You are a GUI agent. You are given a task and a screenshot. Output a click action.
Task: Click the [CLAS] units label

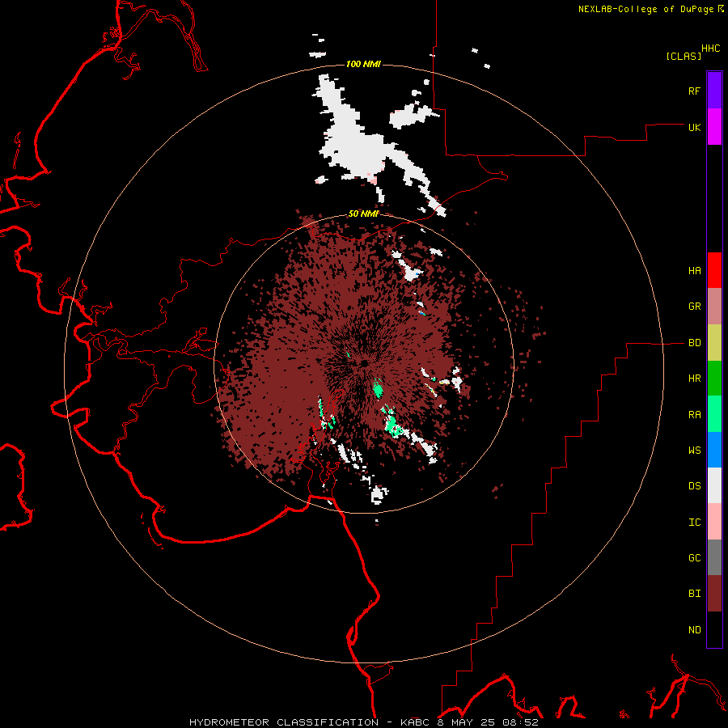tap(684, 56)
